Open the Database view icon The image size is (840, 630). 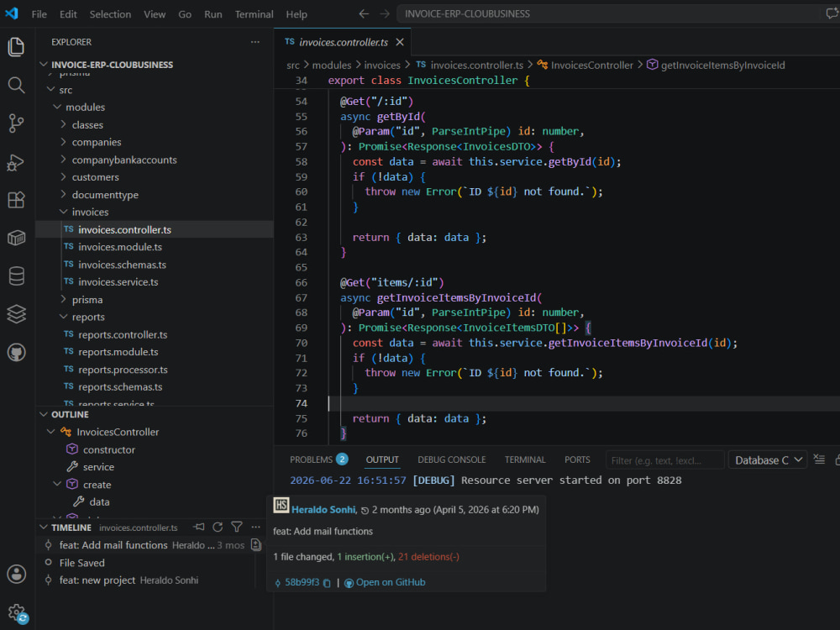click(x=16, y=276)
